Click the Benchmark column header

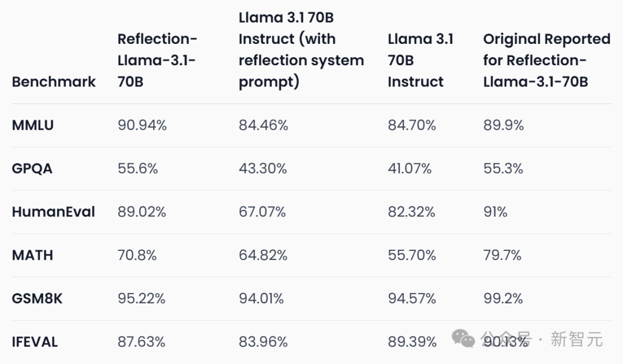(54, 81)
